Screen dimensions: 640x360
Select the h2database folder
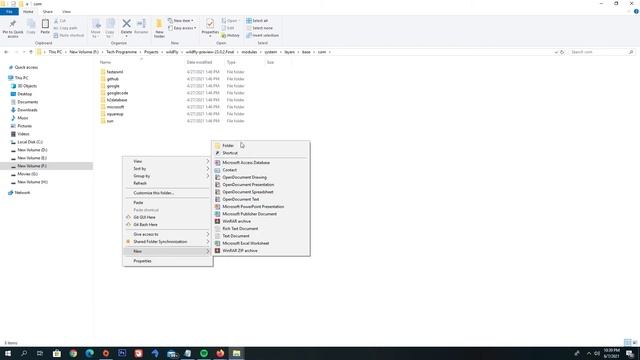117,100
